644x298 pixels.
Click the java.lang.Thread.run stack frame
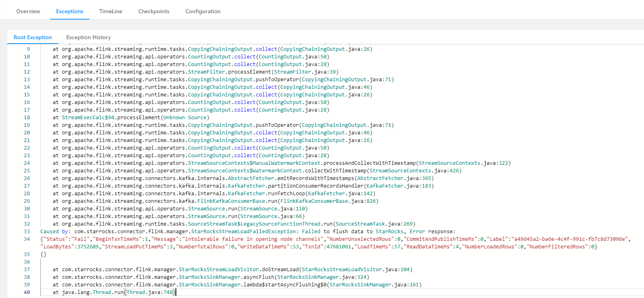click(108, 292)
